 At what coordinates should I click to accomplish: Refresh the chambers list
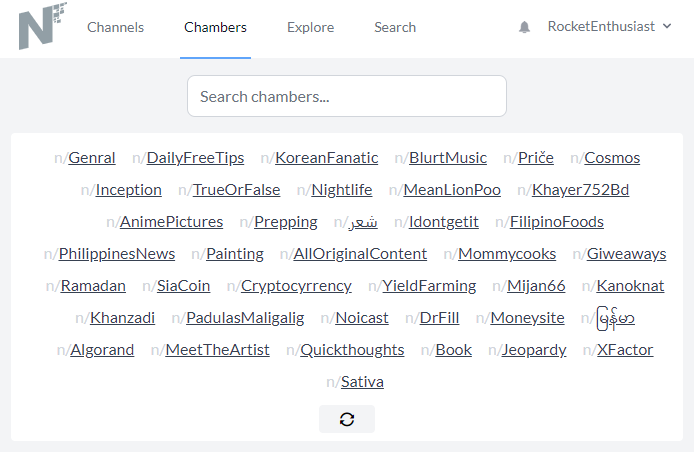[x=347, y=419]
